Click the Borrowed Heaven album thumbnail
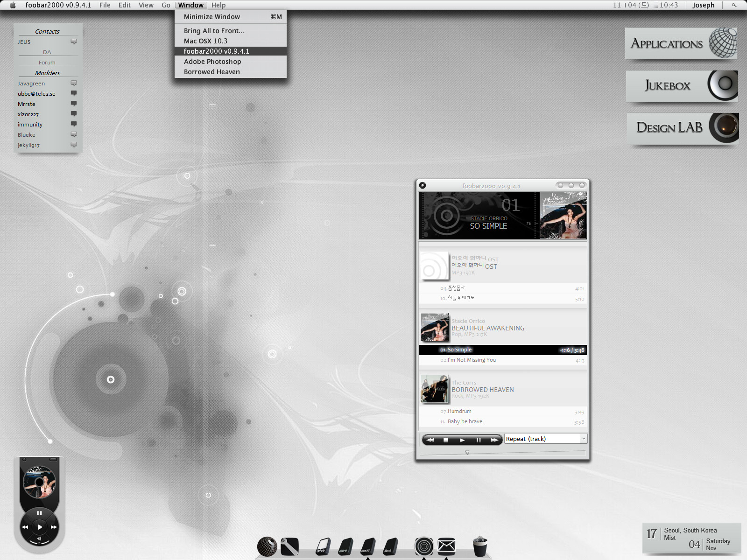The width and height of the screenshot is (747, 560). click(x=434, y=389)
